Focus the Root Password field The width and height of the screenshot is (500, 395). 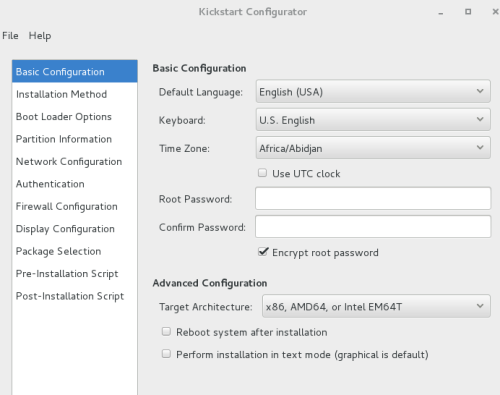tap(373, 198)
